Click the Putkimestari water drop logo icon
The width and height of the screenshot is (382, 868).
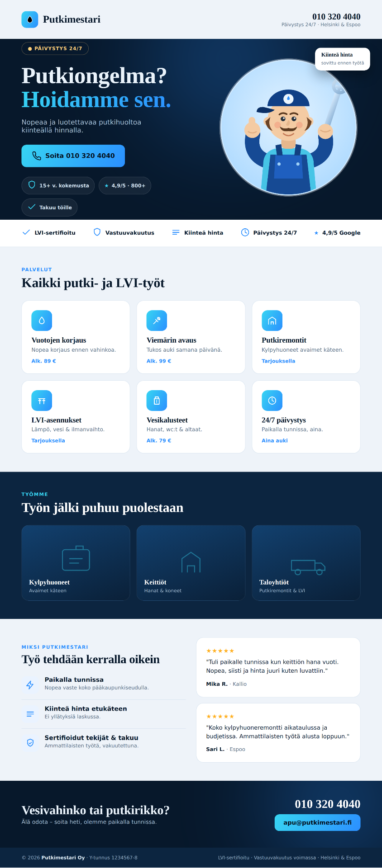[x=30, y=19]
